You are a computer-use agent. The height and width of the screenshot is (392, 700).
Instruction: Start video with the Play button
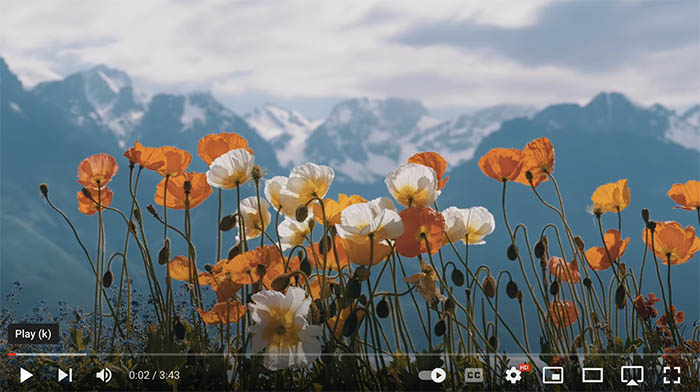26,375
